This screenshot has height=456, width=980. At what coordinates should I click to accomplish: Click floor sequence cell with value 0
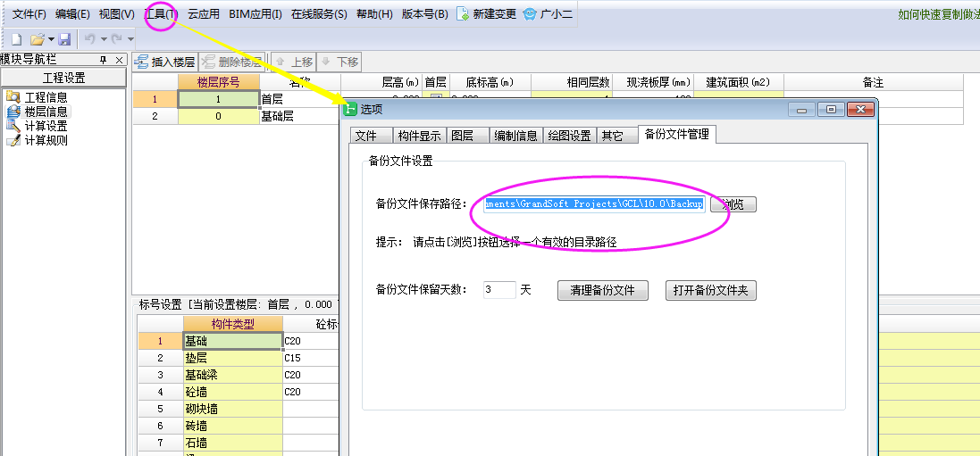tap(219, 116)
